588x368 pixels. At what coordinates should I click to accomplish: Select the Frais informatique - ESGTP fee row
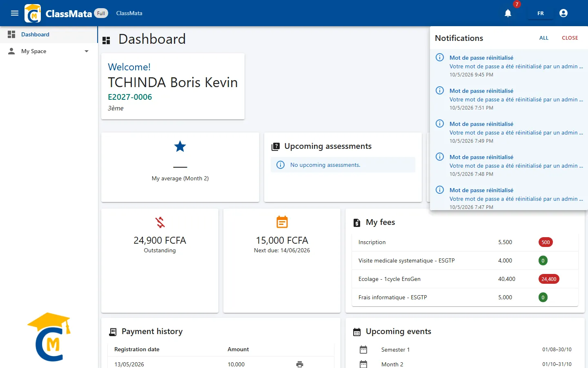465,297
